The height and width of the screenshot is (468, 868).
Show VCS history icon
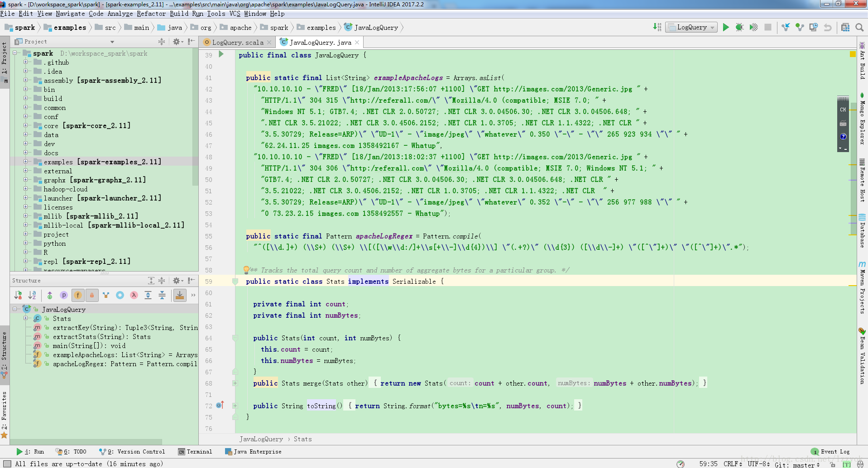pos(814,28)
